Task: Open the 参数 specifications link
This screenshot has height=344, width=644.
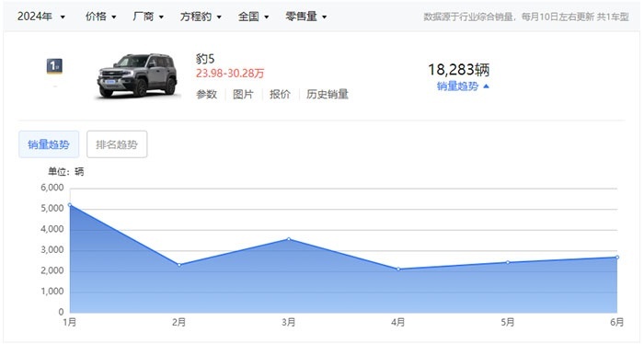Action: tap(206, 94)
